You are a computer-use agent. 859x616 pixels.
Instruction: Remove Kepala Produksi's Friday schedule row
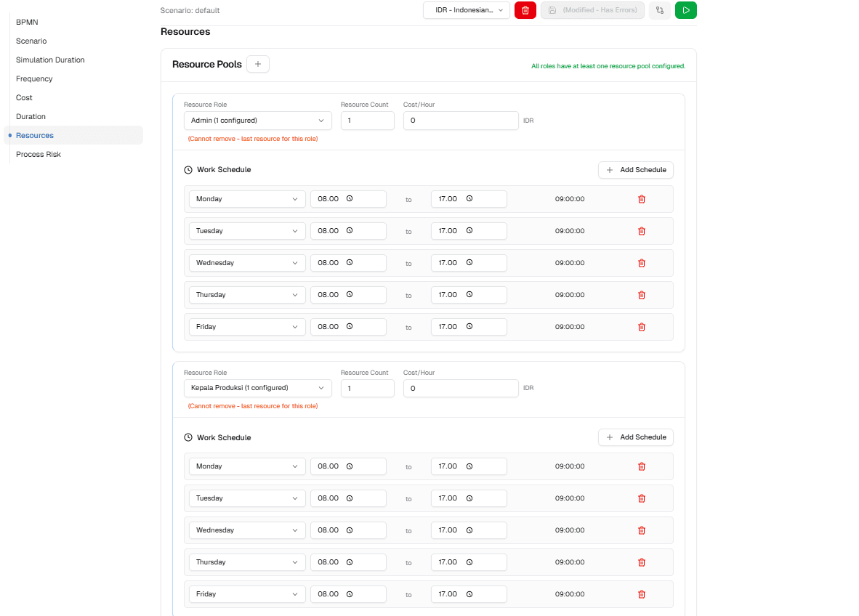pyautogui.click(x=641, y=594)
